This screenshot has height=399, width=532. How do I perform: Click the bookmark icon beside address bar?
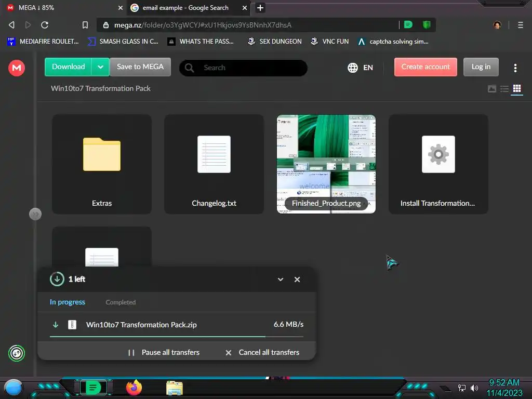click(x=85, y=25)
